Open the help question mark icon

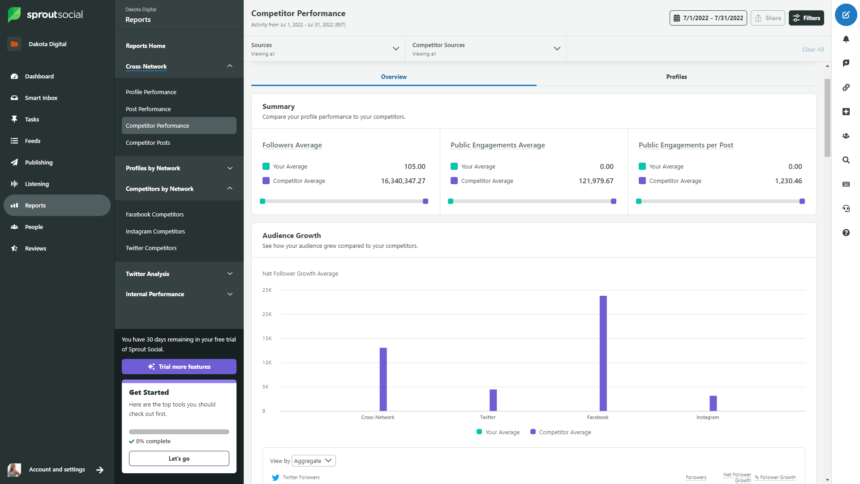[846, 232]
